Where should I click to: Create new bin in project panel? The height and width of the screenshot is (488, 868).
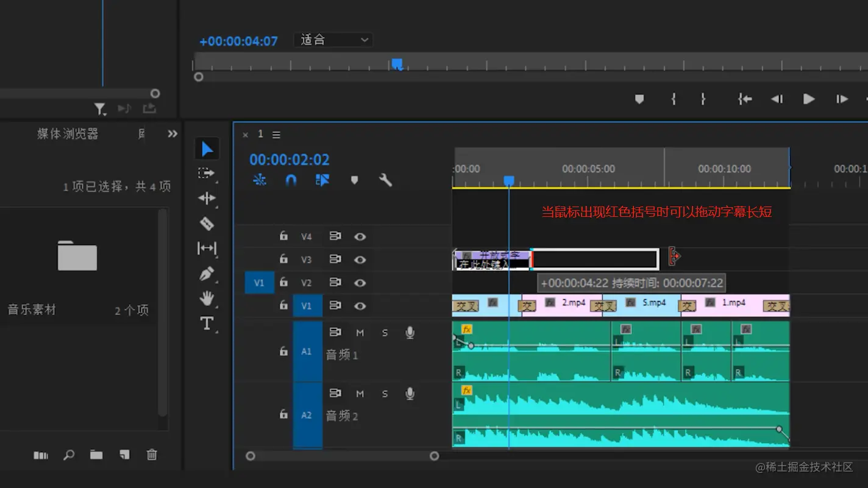click(96, 454)
